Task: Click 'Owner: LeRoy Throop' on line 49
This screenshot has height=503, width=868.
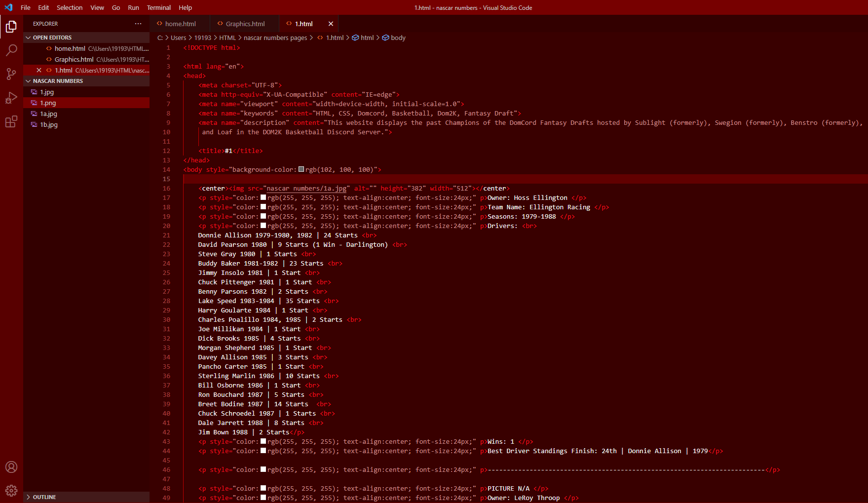Action: click(524, 498)
